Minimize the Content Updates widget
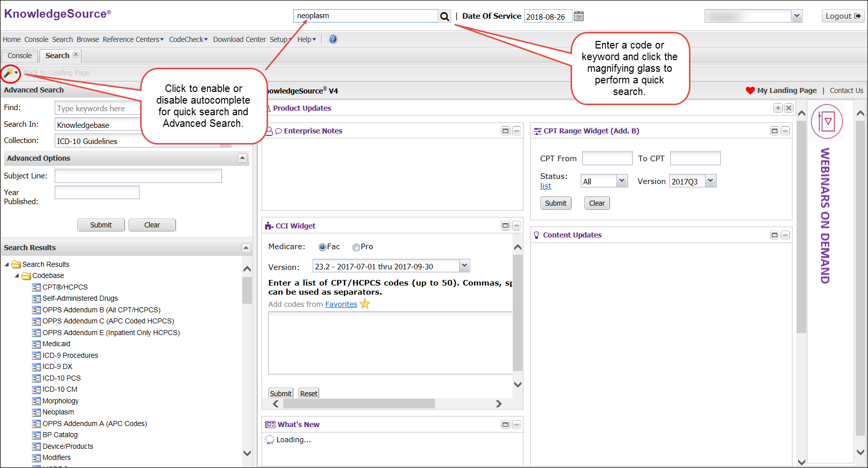This screenshot has width=868, height=468. click(785, 235)
